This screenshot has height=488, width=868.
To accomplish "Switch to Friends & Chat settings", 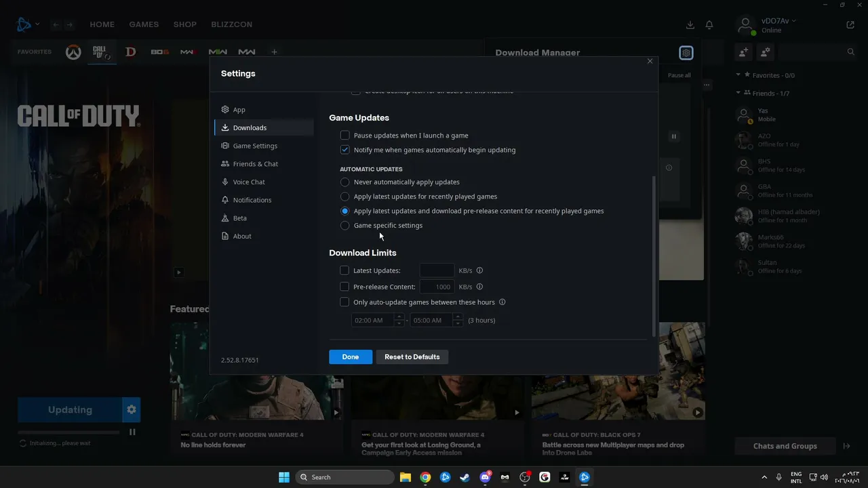I will [264, 164].
